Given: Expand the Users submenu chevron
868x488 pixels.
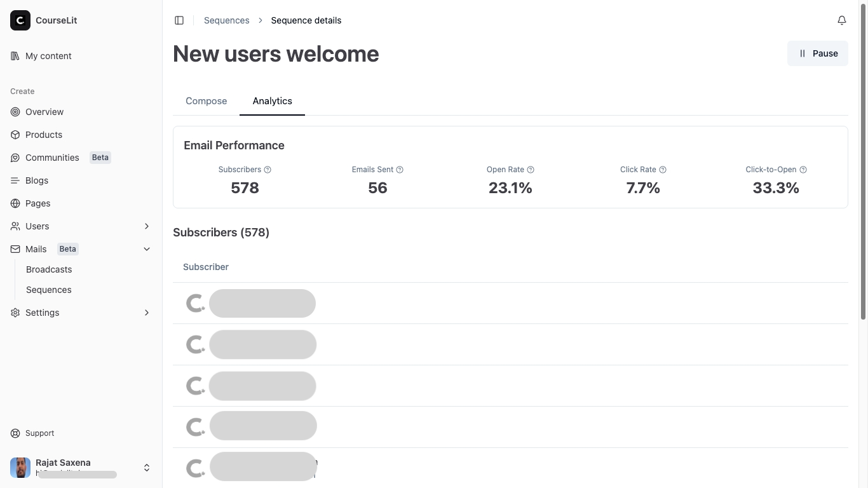Looking at the screenshot, I should [147, 226].
